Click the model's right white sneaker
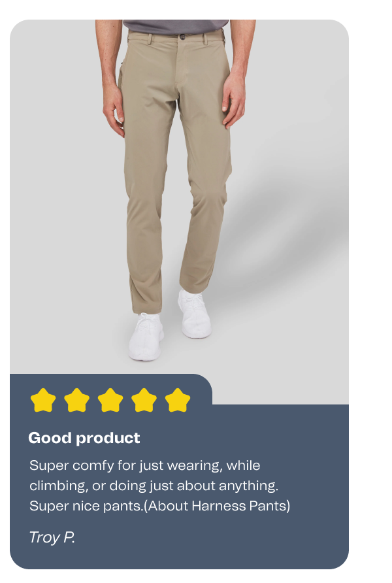The image size is (392, 583). [x=146, y=337]
